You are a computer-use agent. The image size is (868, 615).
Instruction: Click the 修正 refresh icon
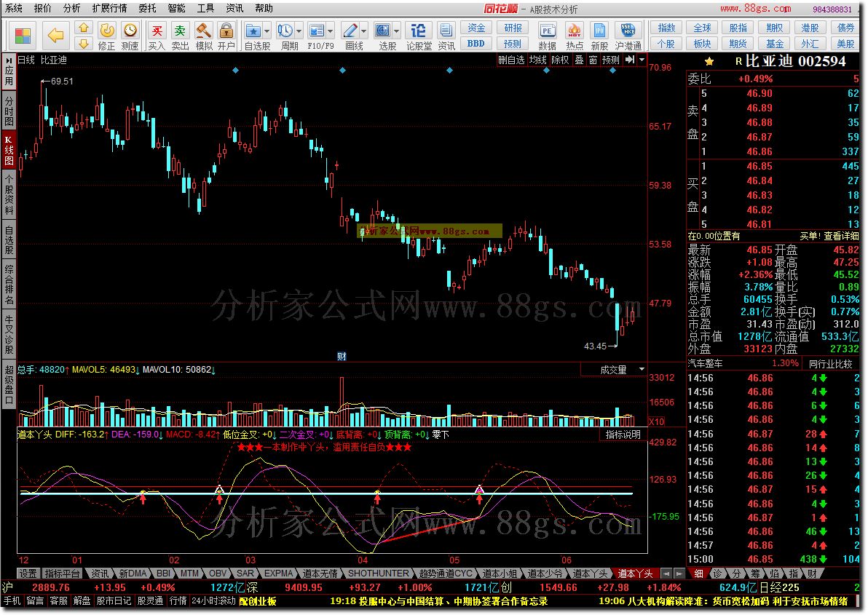tap(107, 31)
